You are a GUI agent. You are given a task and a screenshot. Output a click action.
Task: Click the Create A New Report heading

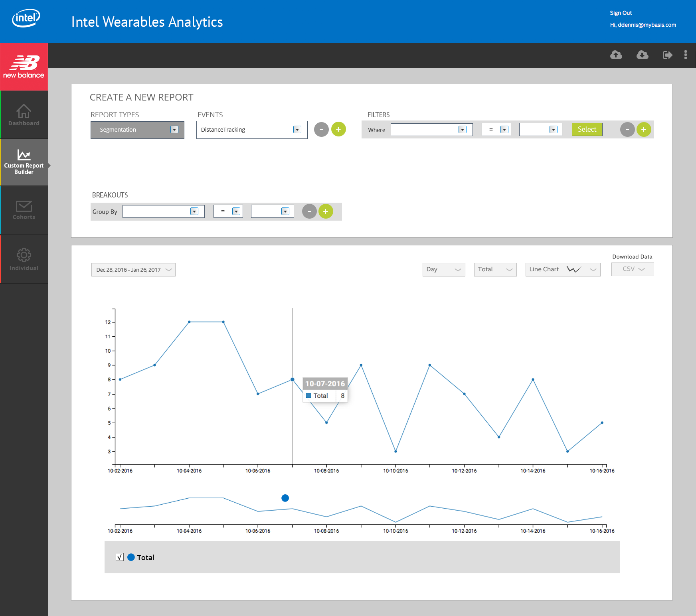tap(142, 97)
